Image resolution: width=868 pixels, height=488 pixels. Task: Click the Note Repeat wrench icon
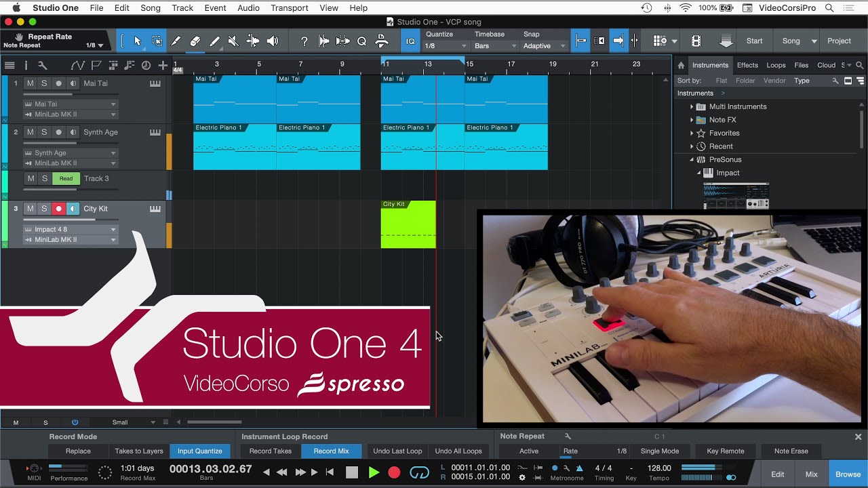(x=568, y=436)
